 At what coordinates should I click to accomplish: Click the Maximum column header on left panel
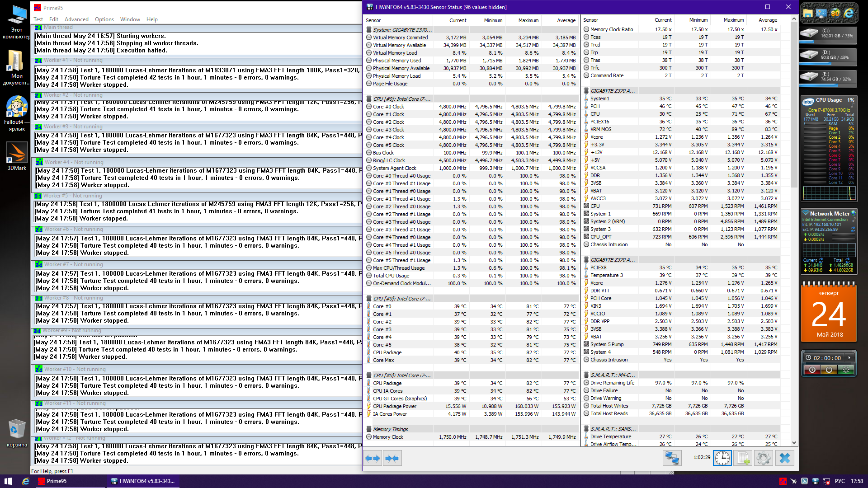(528, 20)
